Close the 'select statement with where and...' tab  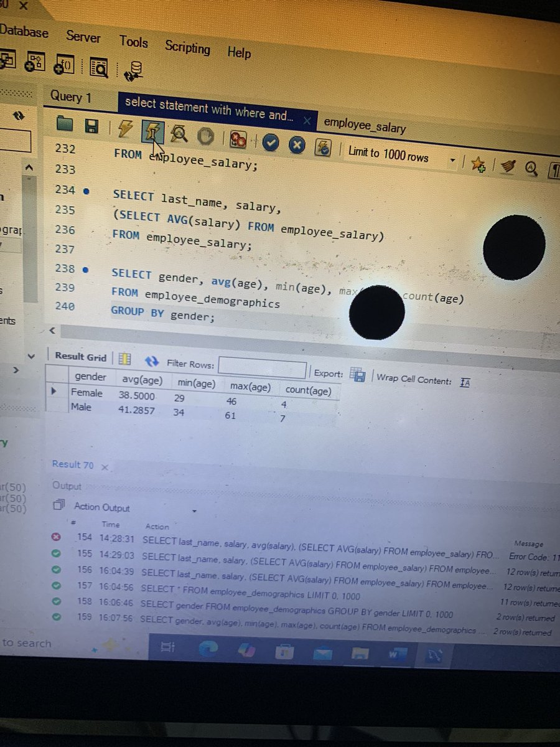pyautogui.click(x=307, y=120)
